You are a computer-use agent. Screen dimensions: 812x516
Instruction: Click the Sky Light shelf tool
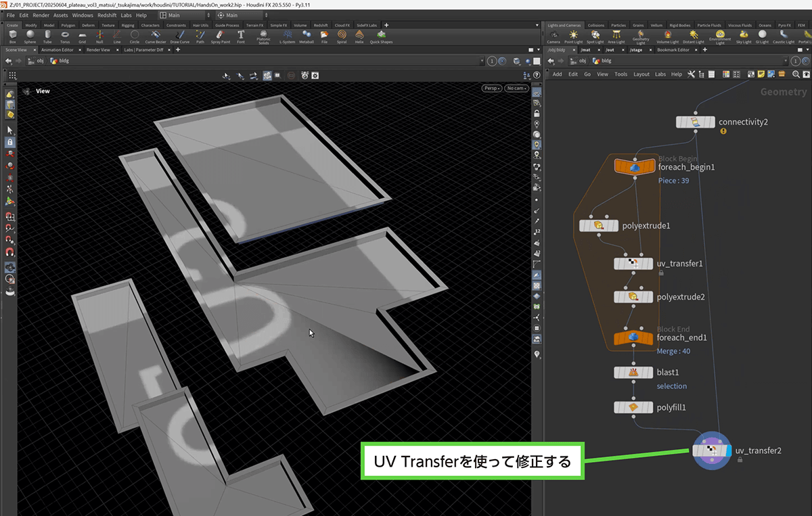[x=744, y=36]
